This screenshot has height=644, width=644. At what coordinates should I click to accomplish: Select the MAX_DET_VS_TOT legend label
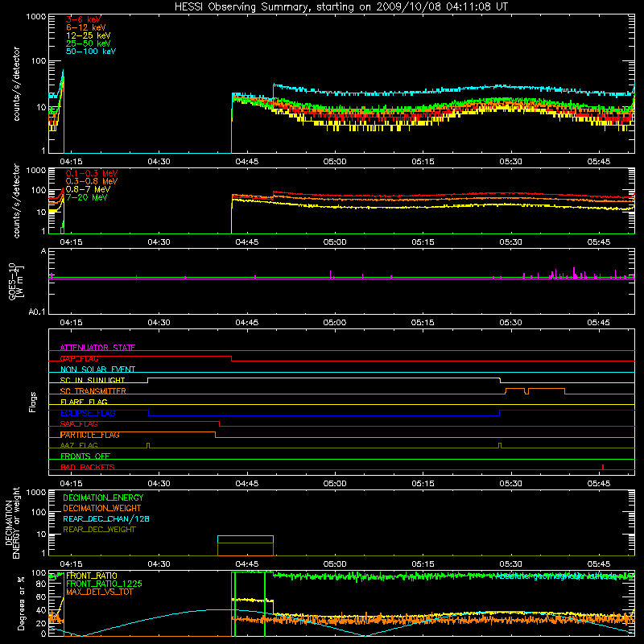click(x=99, y=592)
